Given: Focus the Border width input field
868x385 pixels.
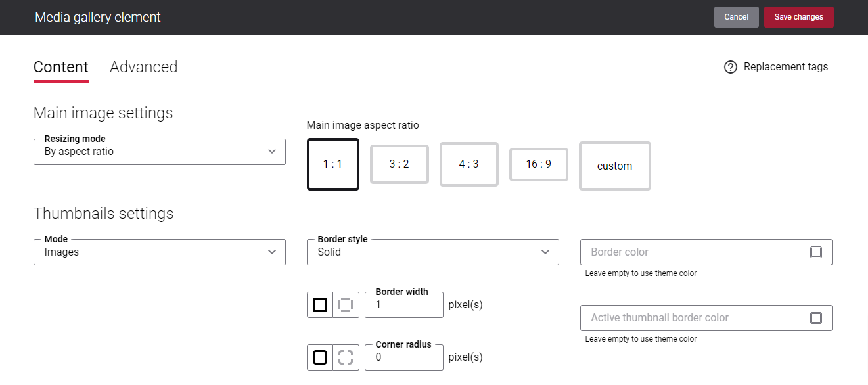Looking at the screenshot, I should point(404,305).
